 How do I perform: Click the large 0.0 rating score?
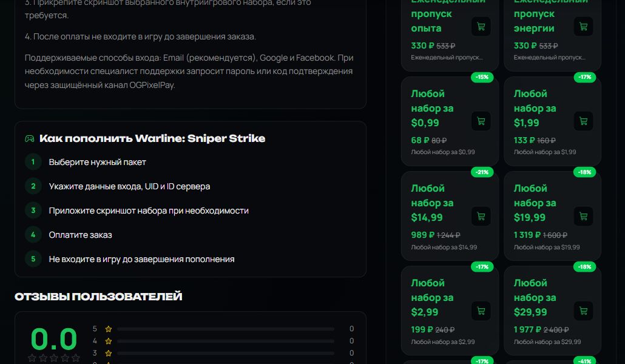tap(54, 339)
